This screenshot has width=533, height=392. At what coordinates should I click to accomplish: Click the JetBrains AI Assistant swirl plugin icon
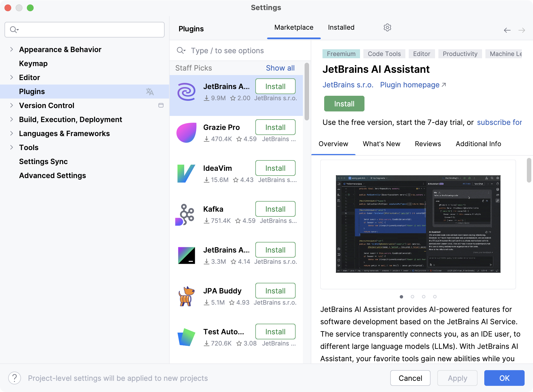coord(186,91)
